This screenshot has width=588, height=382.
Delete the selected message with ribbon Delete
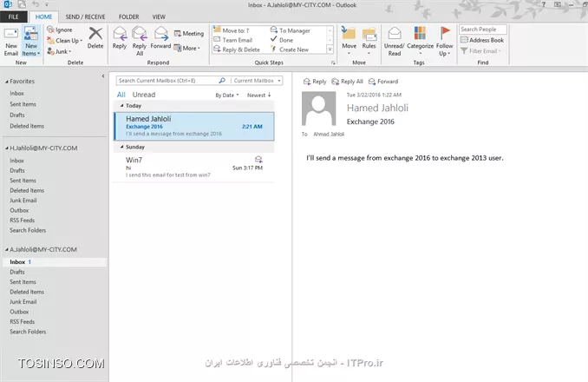95,38
